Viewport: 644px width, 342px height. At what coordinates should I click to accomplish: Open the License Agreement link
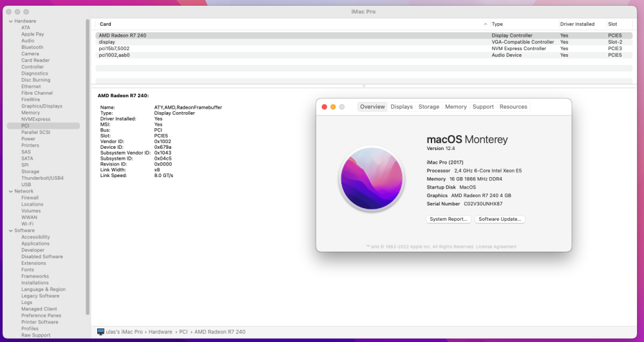(496, 247)
